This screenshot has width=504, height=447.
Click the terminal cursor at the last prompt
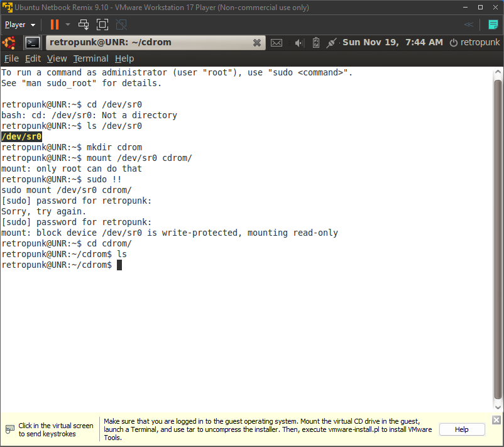(x=119, y=265)
